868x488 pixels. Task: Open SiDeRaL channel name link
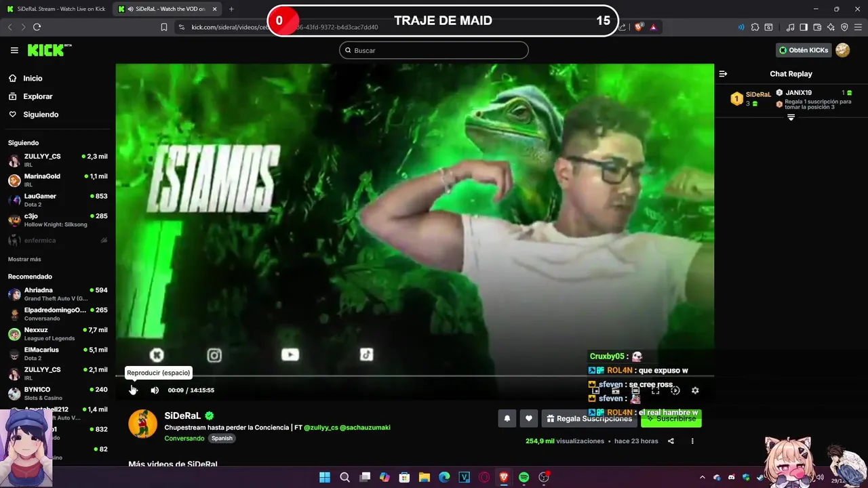click(182, 415)
